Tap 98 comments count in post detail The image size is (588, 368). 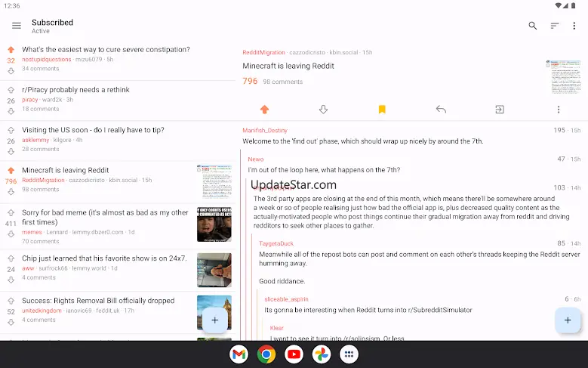tap(283, 82)
